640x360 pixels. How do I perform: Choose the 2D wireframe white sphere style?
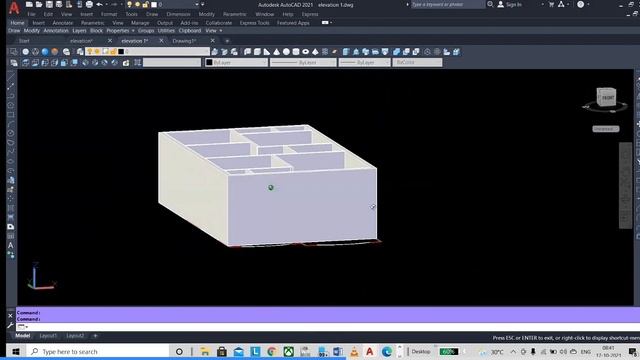pyautogui.click(x=25, y=52)
